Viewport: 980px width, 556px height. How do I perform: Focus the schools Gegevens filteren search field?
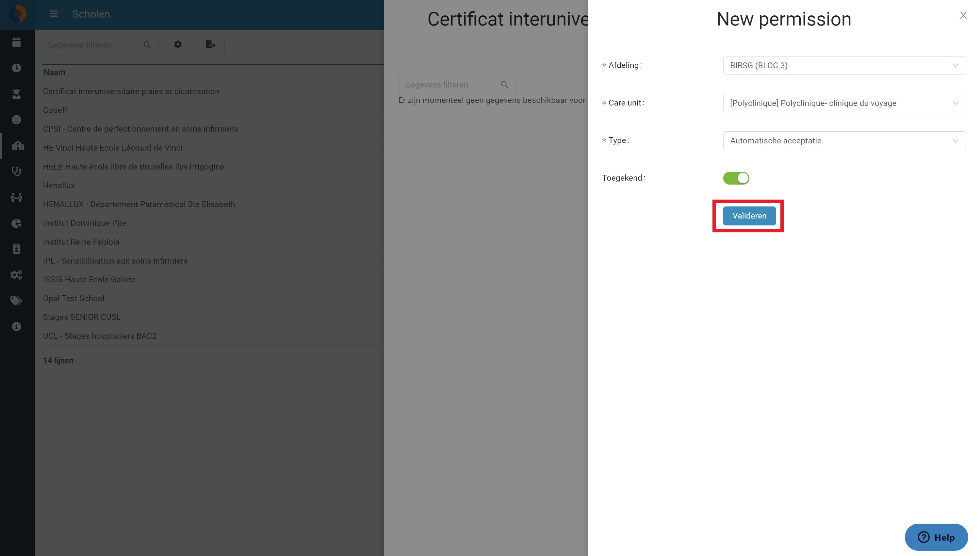tap(100, 45)
